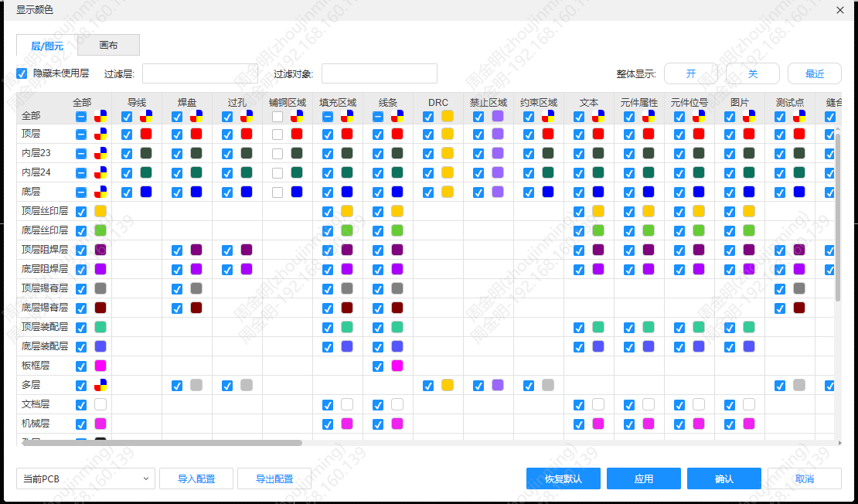Pick dark red swatch for 底层锡膏层 焊盘
The width and height of the screenshot is (858, 504).
(x=196, y=308)
